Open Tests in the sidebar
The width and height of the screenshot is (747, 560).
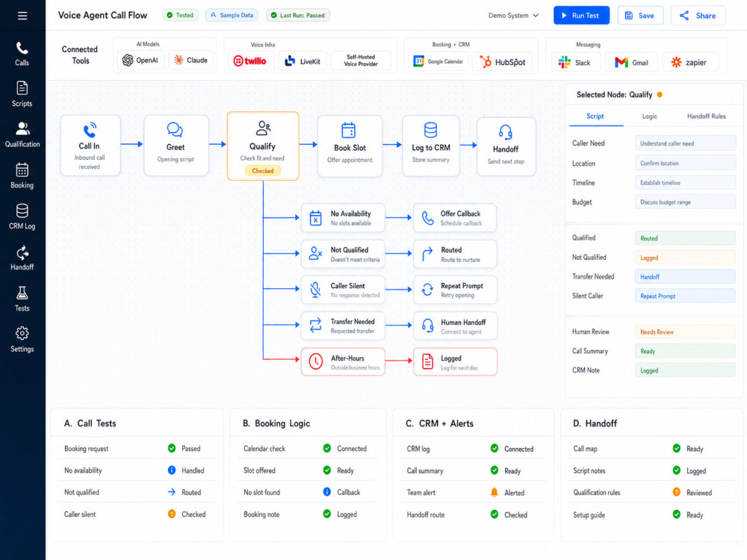(22, 299)
